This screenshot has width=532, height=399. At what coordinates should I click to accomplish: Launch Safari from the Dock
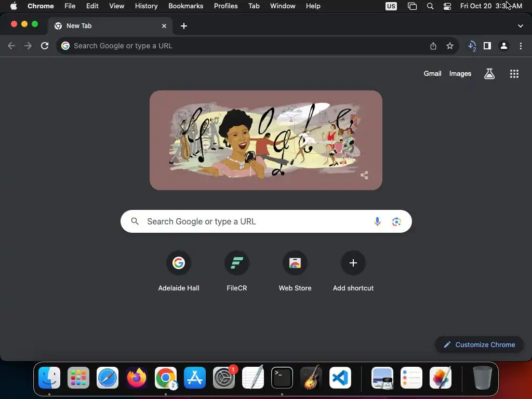pos(108,378)
